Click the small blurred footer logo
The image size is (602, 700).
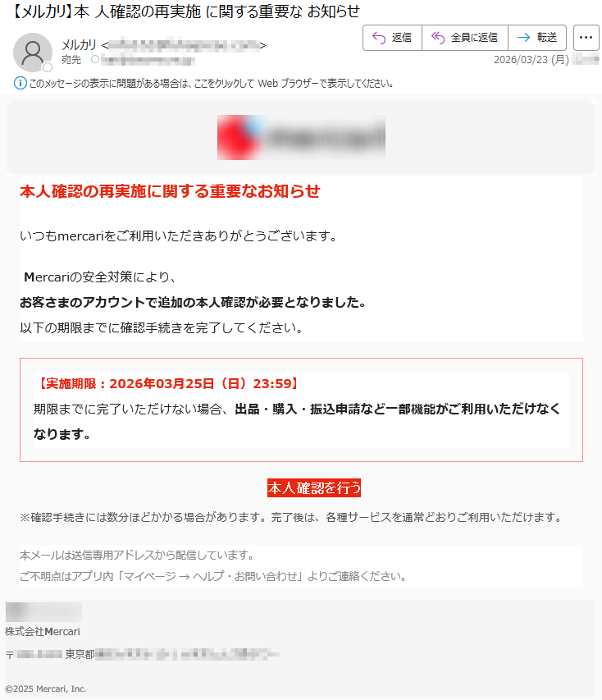coord(43,611)
